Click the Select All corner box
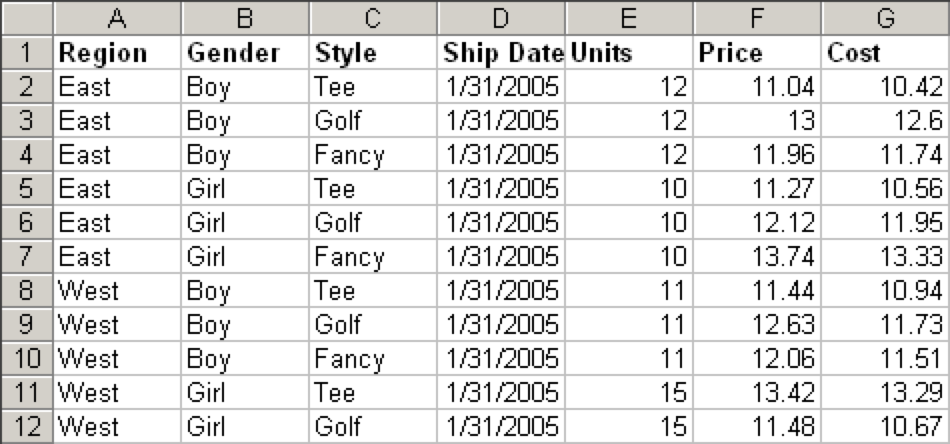Viewport: 950px width, 444px height. point(26,18)
